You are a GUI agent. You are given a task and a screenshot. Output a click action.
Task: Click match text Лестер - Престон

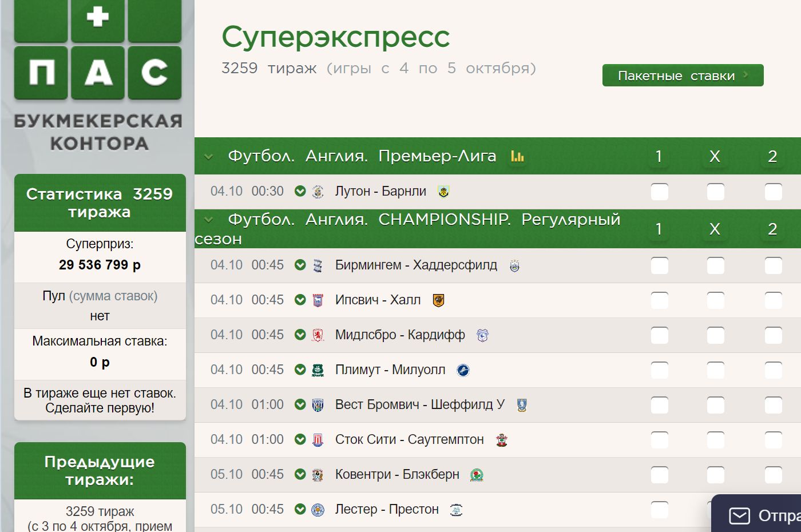[x=387, y=509]
